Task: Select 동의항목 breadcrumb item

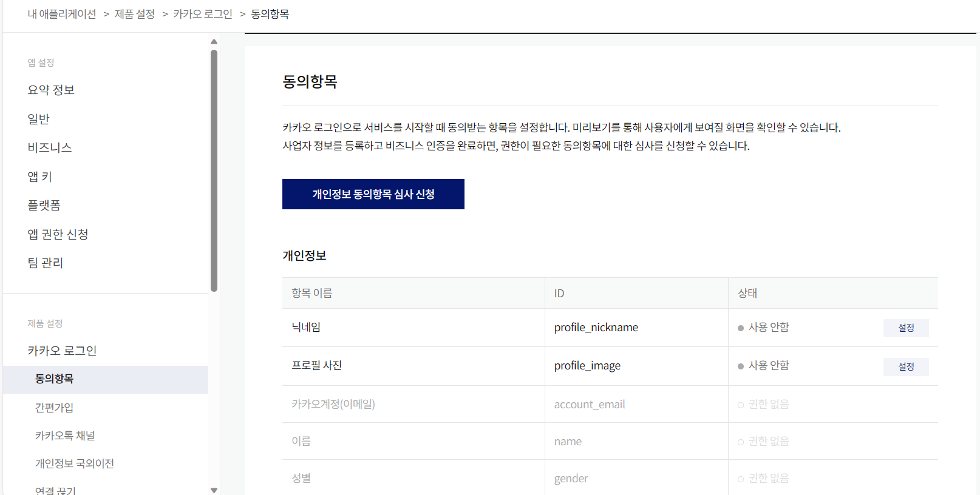Action: click(270, 14)
